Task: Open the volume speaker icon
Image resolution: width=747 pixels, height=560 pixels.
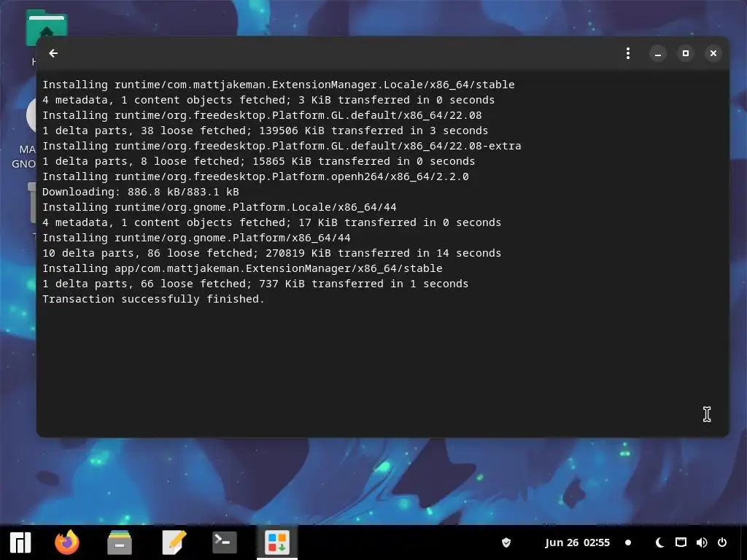Action: [x=702, y=542]
